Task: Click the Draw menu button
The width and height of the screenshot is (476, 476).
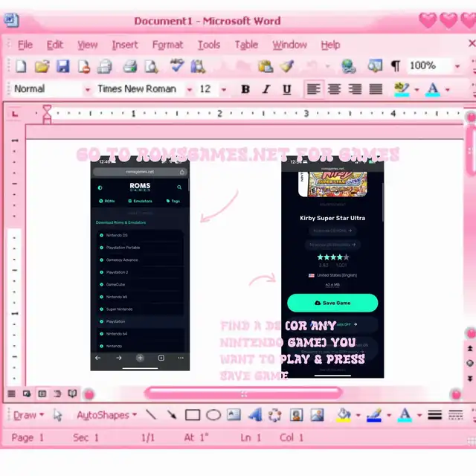Action: [28, 415]
